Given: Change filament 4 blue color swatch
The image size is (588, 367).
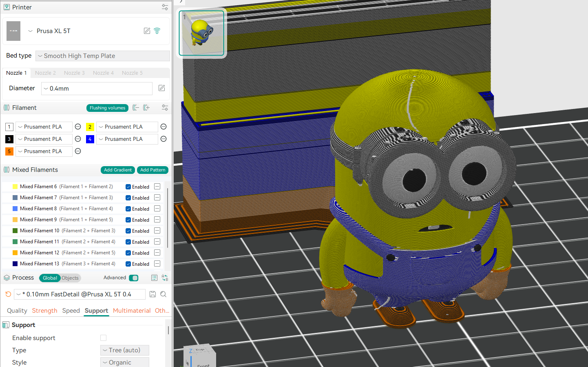Looking at the screenshot, I should click(90, 139).
